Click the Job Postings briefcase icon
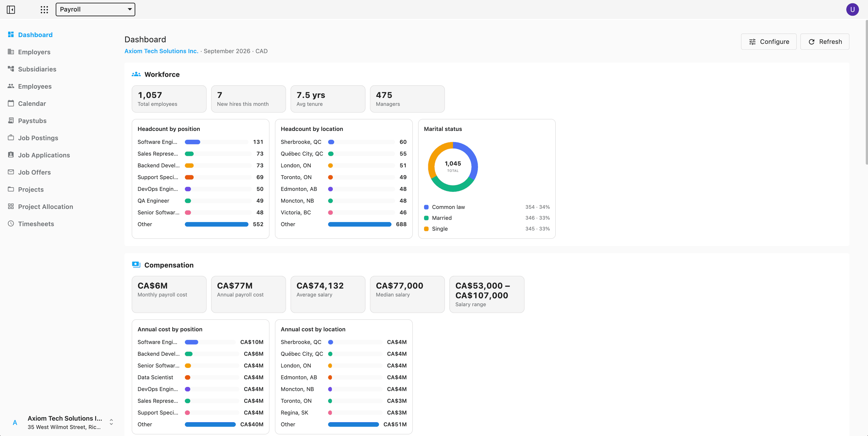The image size is (868, 436). pyautogui.click(x=11, y=137)
